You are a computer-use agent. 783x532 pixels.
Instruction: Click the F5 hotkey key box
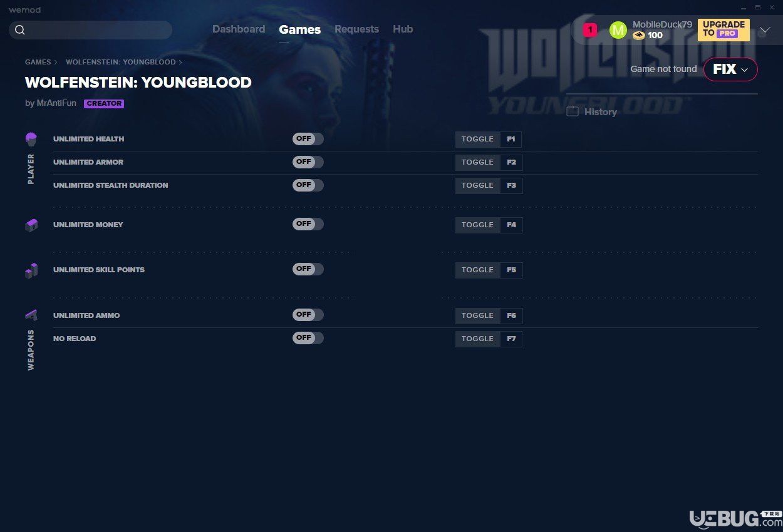click(511, 270)
